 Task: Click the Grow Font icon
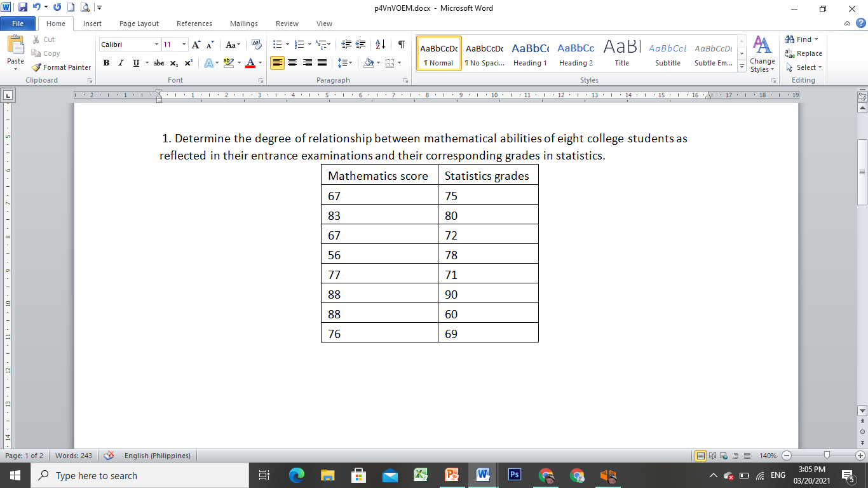(x=196, y=44)
